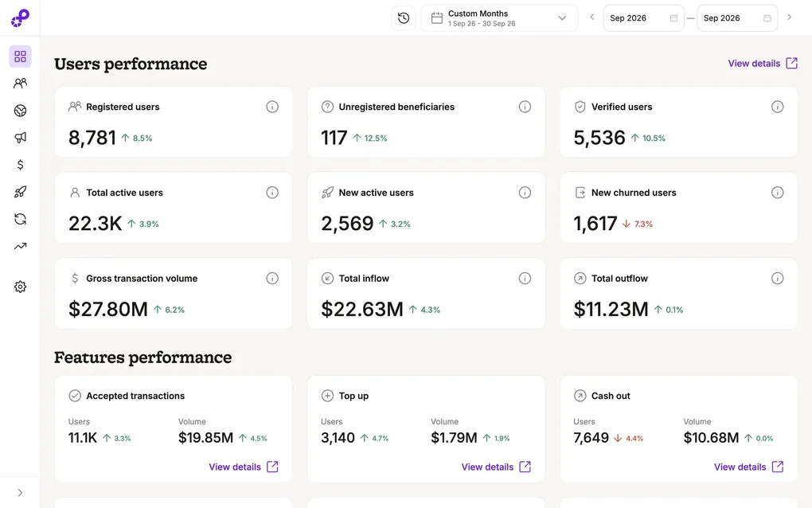
Task: Click Top up users value 3,140
Action: coord(338,438)
